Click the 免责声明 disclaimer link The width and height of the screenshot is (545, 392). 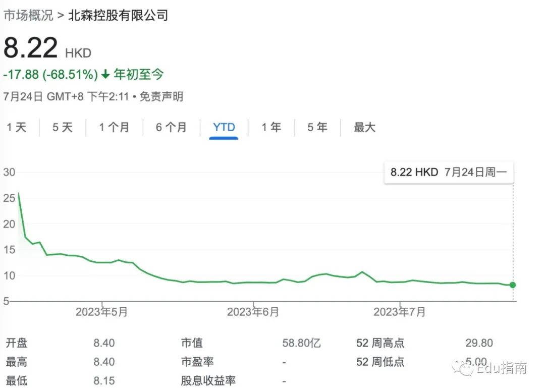161,96
